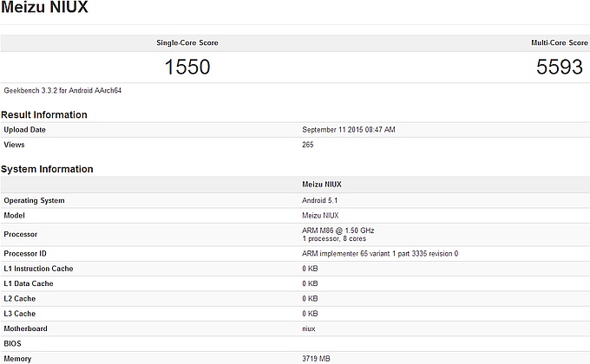The image size is (590, 364).
Task: Select L1 Data Cache 0 KB value
Action: click(x=310, y=283)
